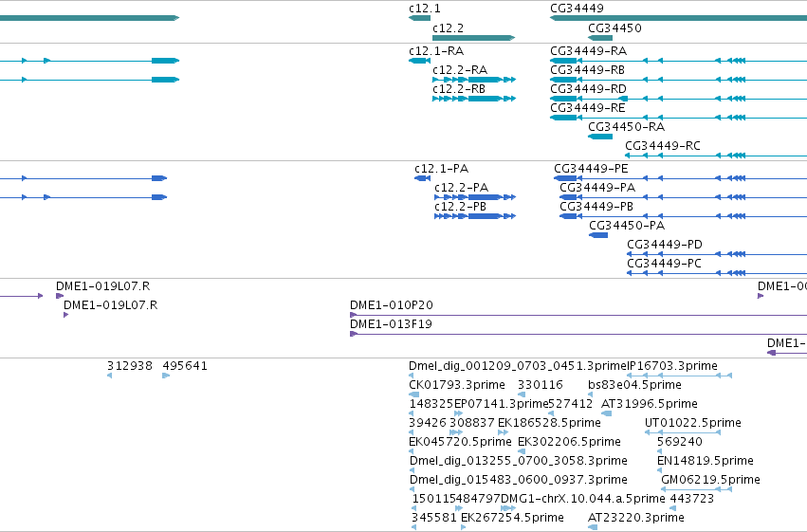Screen dimensions: 807x532
Task: Select the CG34450 gene bar
Action: coord(600,38)
